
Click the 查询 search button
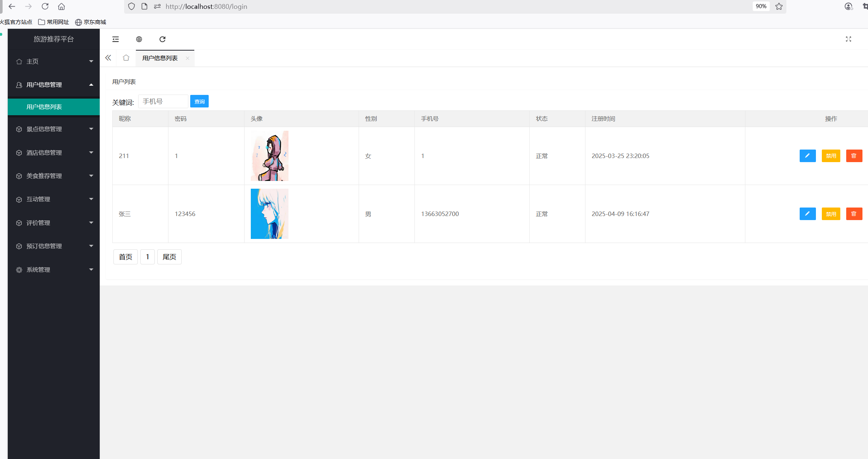199,102
